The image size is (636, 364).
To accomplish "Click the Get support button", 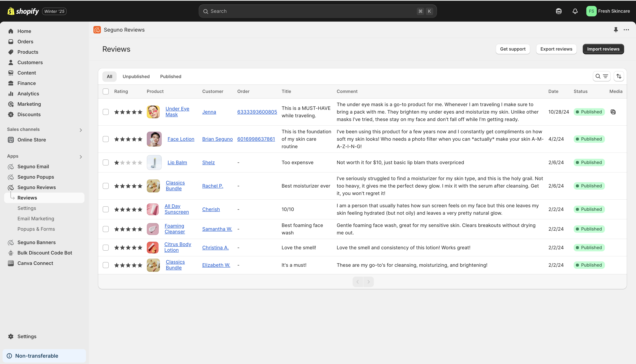I will pyautogui.click(x=513, y=49).
